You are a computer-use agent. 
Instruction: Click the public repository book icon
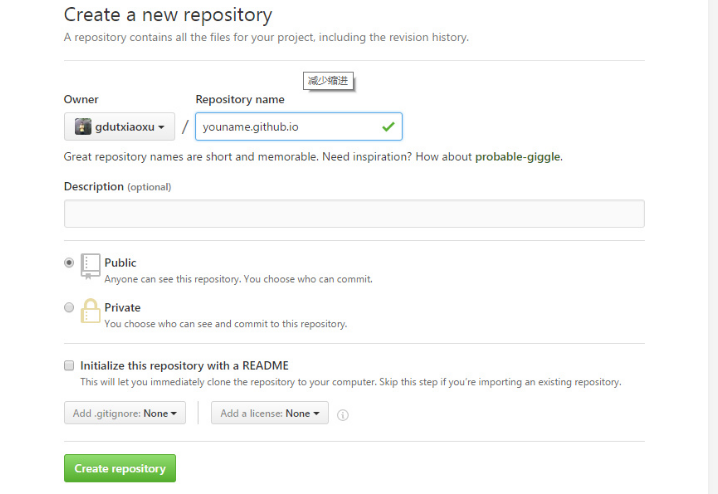pos(91,265)
